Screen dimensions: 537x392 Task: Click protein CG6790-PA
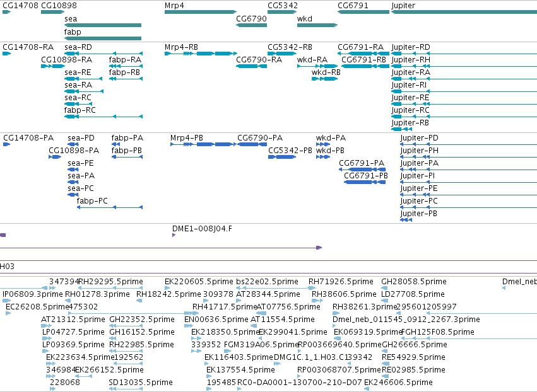point(252,144)
